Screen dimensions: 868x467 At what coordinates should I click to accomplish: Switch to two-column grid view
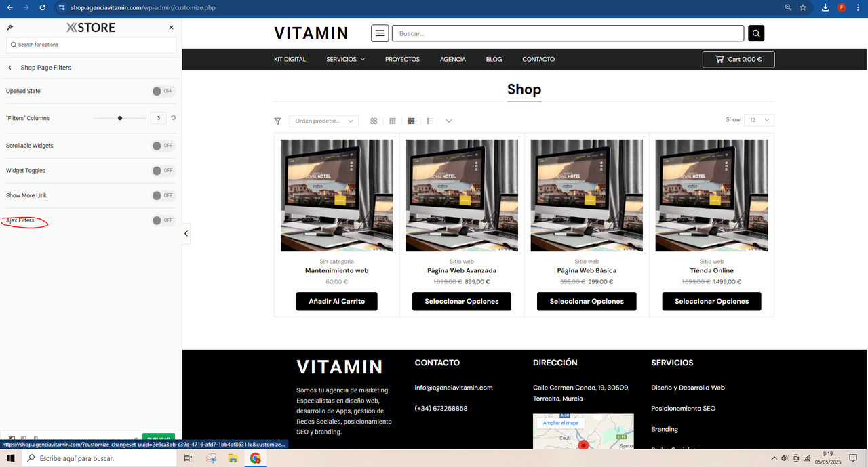(374, 121)
